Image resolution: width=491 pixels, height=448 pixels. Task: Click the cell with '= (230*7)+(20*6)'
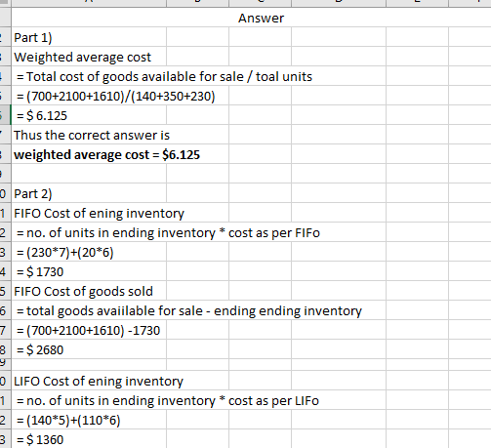[64, 252]
